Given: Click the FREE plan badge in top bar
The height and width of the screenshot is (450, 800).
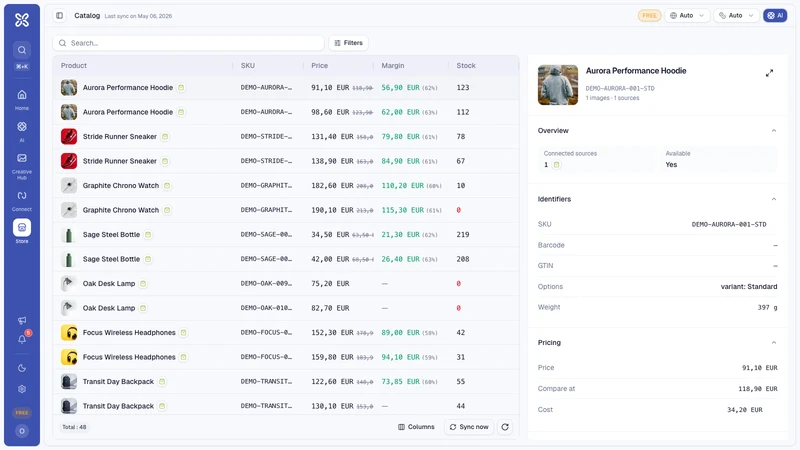Looking at the screenshot, I should pos(649,16).
